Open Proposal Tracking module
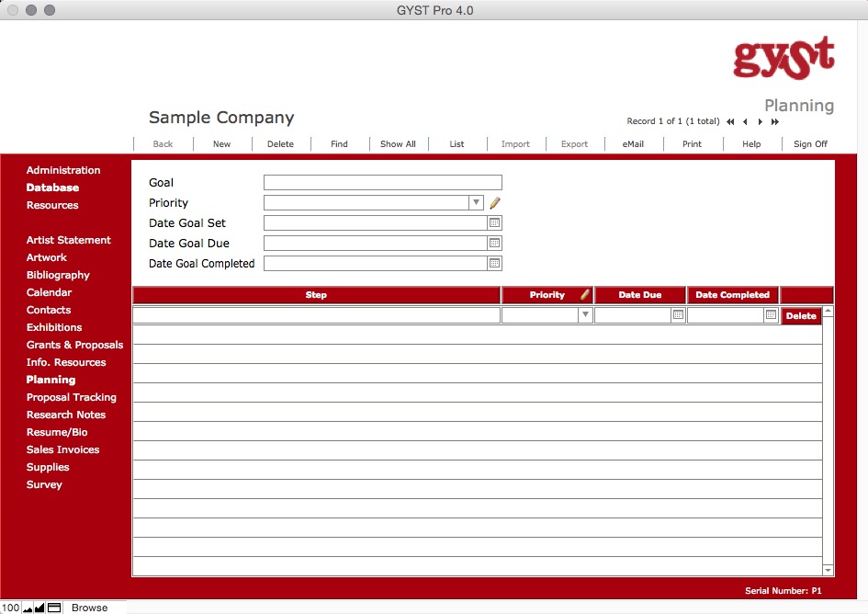 (72, 397)
